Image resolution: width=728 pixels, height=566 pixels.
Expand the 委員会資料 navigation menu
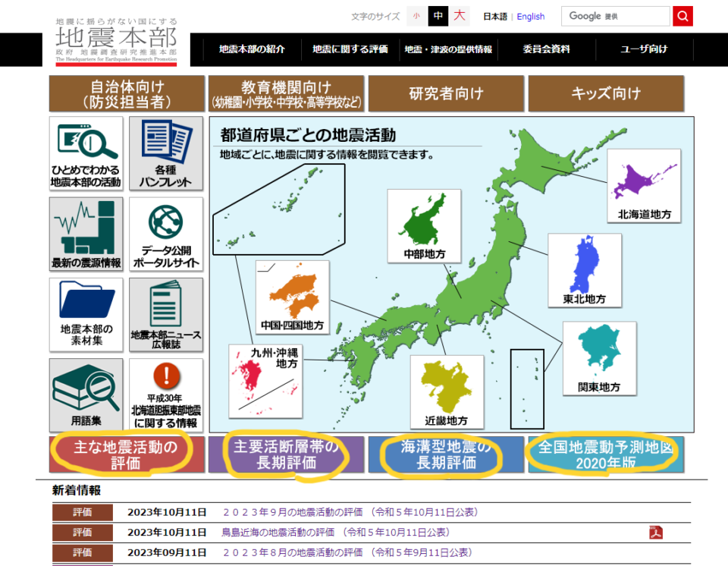546,49
